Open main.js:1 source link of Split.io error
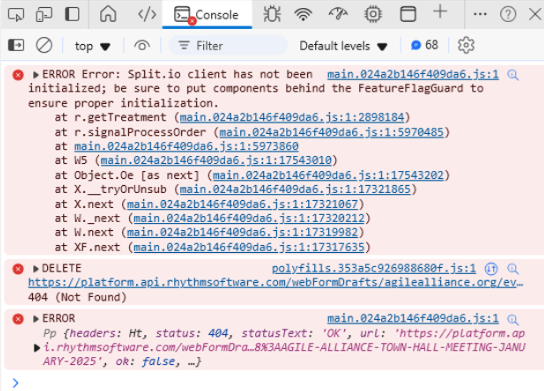The width and height of the screenshot is (544, 391). click(x=413, y=74)
